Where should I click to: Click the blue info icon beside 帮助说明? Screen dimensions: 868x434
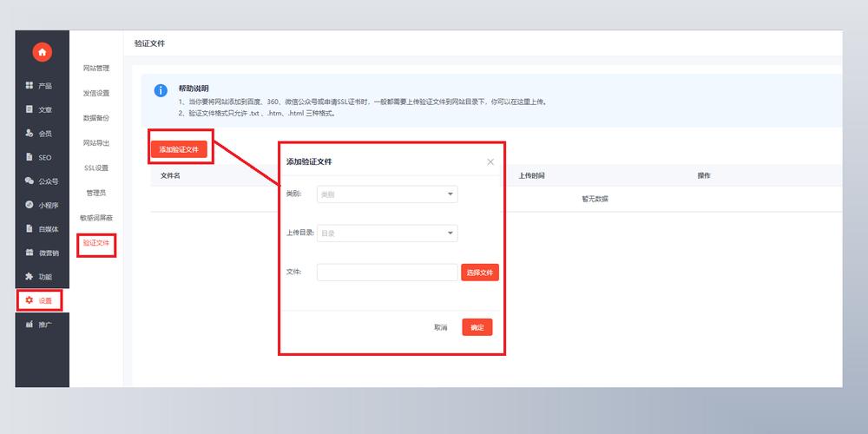[x=161, y=91]
